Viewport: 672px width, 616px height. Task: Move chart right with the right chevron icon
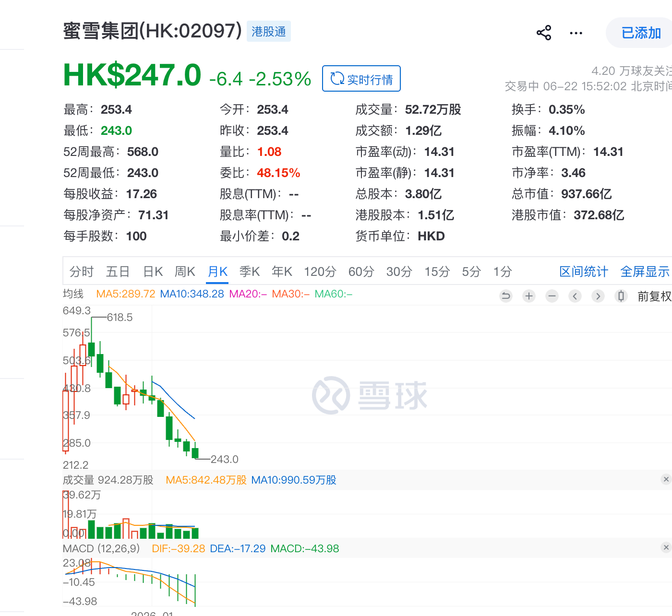pos(598,296)
